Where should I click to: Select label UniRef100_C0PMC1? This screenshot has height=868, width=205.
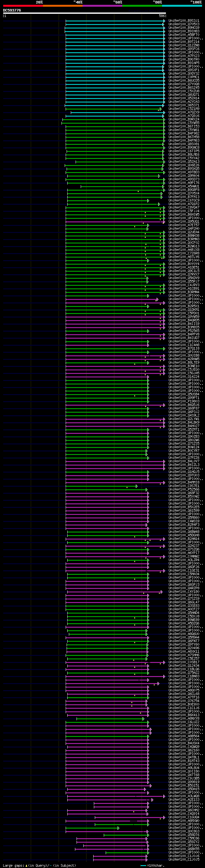click(x=184, y=77)
